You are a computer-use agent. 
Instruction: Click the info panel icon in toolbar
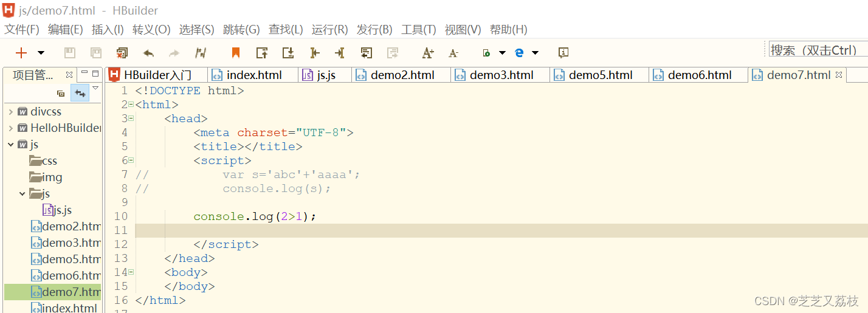(x=563, y=53)
